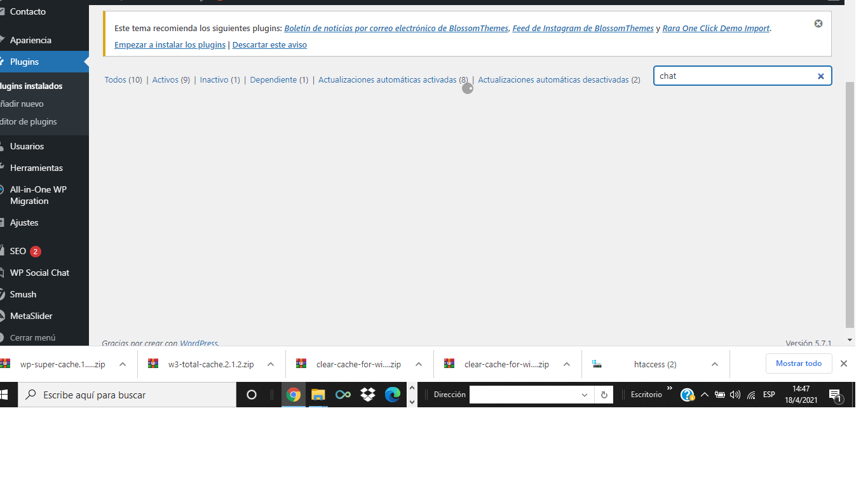This screenshot has width=868, height=488.
Task: Click Mostrar todo downloads button
Action: pyautogui.click(x=799, y=363)
